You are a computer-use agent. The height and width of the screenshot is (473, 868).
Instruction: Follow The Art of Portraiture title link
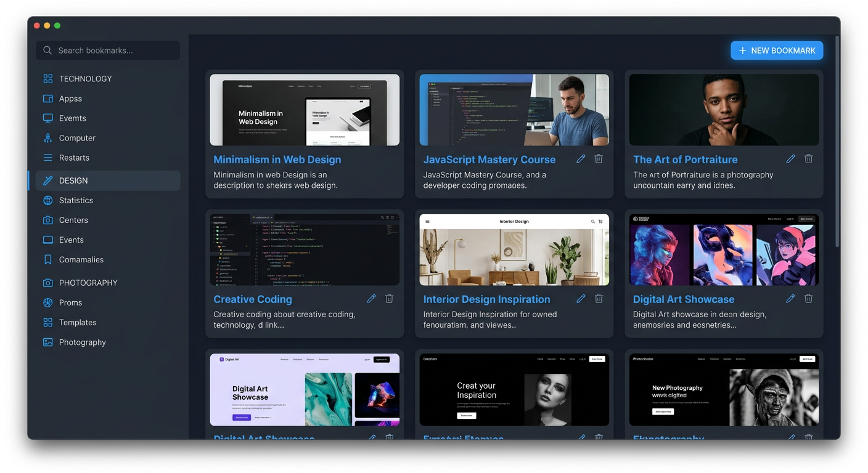point(686,160)
